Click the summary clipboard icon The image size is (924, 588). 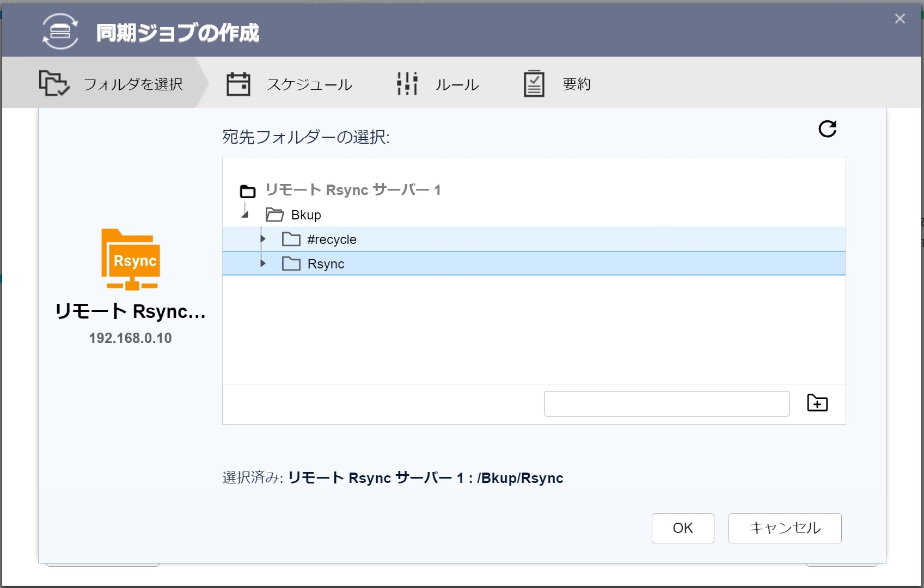coord(534,84)
